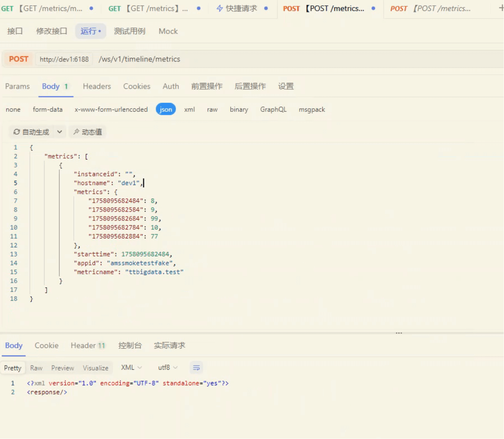This screenshot has height=439, width=504.
Task: Open the response Header 11 tab
Action: 88,346
